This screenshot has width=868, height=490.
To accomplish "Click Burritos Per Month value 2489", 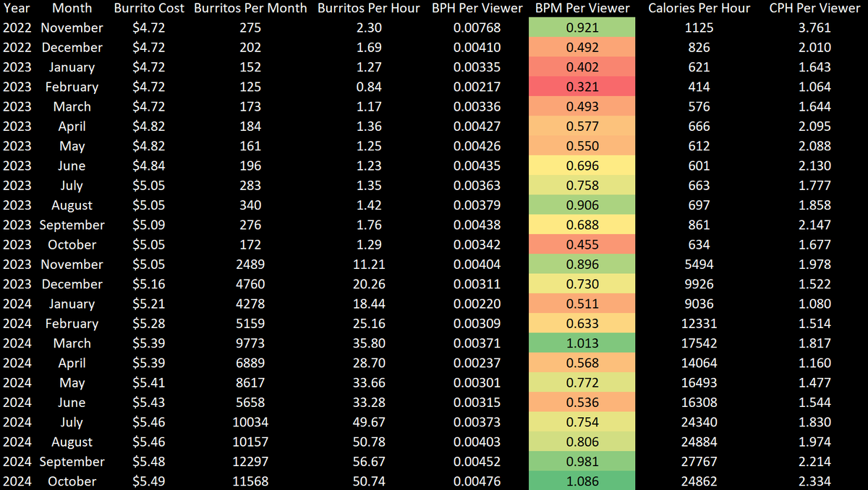I will pos(250,265).
